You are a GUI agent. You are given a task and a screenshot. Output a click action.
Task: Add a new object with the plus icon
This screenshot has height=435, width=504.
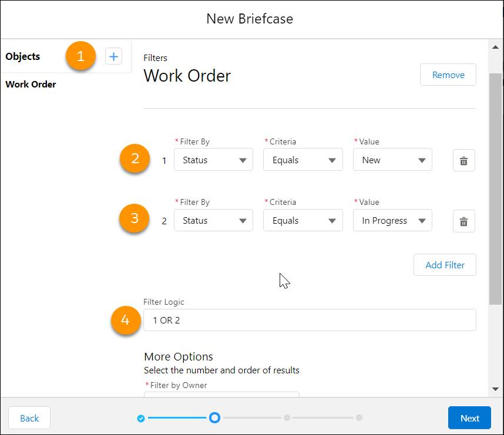coord(113,56)
